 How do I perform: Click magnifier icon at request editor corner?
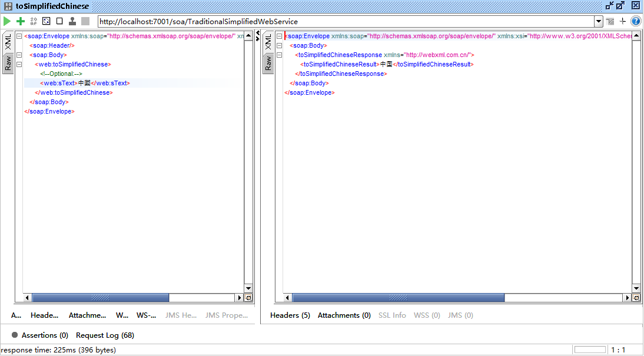[248, 298]
